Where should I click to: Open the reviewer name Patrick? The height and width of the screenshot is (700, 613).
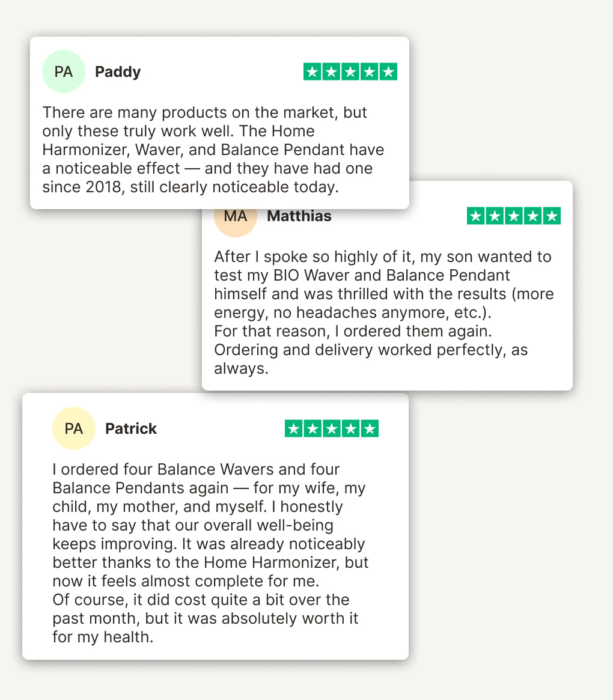point(130,429)
